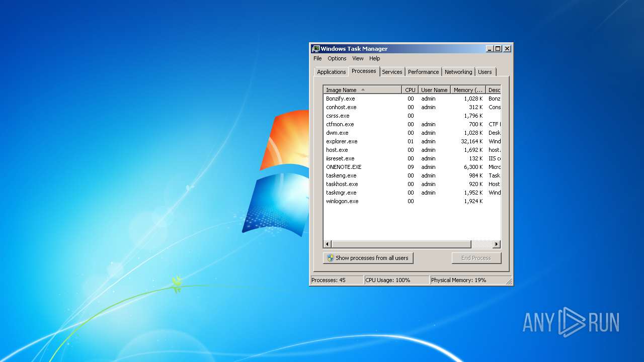The height and width of the screenshot is (362, 644).
Task: Minimize the Windows Task Manager window
Action: [x=490, y=49]
